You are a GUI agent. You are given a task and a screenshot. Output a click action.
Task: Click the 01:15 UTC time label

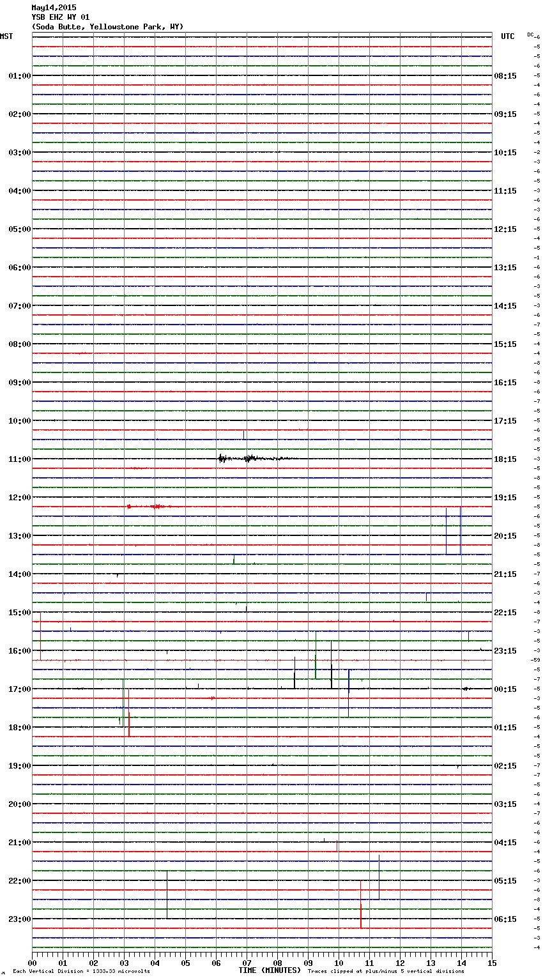(x=505, y=728)
